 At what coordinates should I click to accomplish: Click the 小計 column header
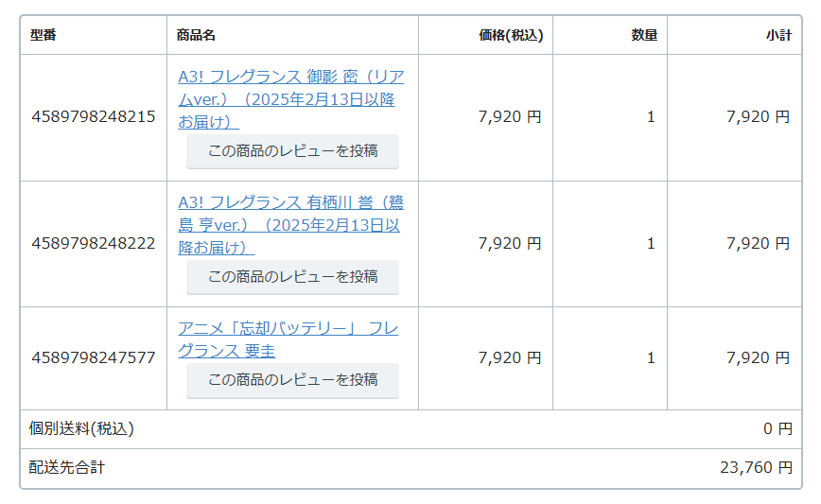[x=779, y=35]
